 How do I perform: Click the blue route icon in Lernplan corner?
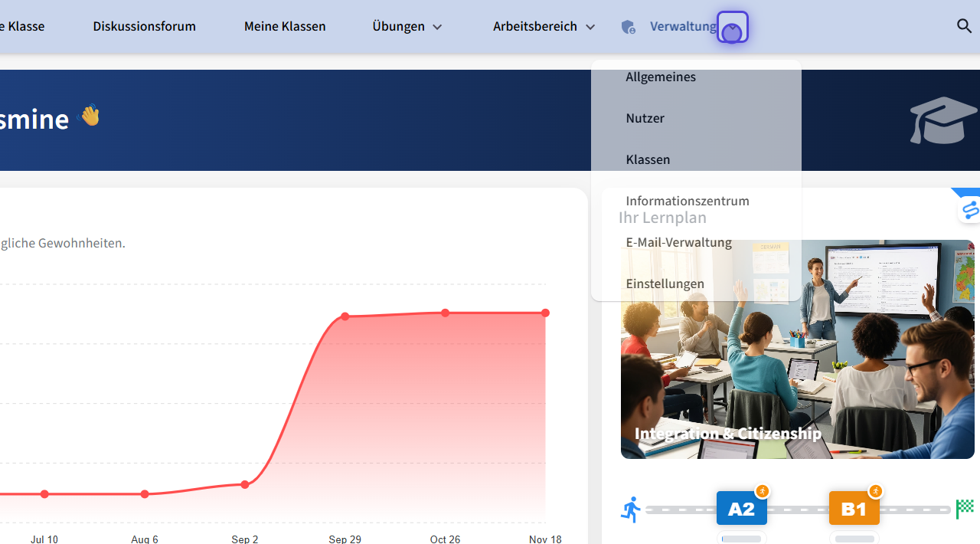(x=970, y=209)
